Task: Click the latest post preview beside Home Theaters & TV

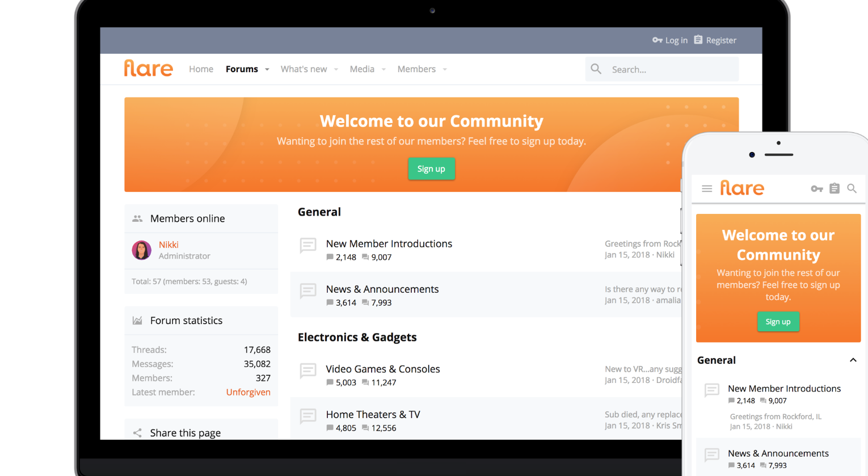Action: (643, 414)
